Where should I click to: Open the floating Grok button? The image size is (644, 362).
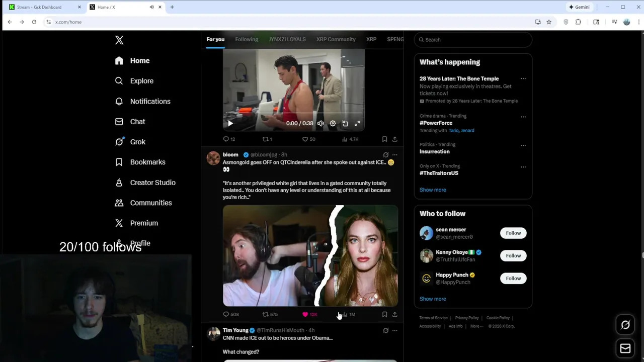tap(625, 325)
